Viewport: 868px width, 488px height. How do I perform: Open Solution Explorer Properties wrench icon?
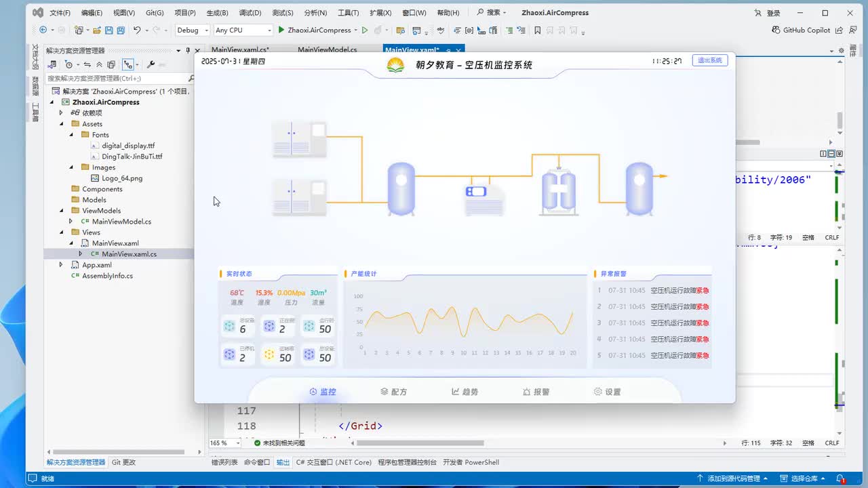coord(151,64)
